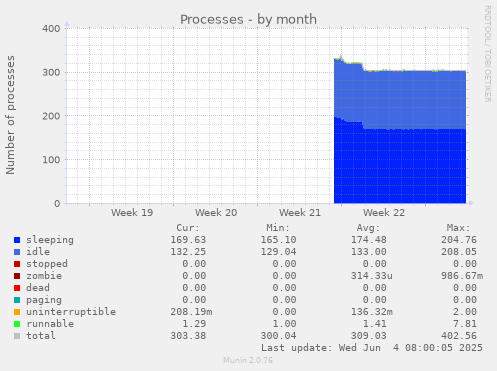Click the stopped legend color swatch
Viewport: 497px width, 371px height.
coord(17,264)
